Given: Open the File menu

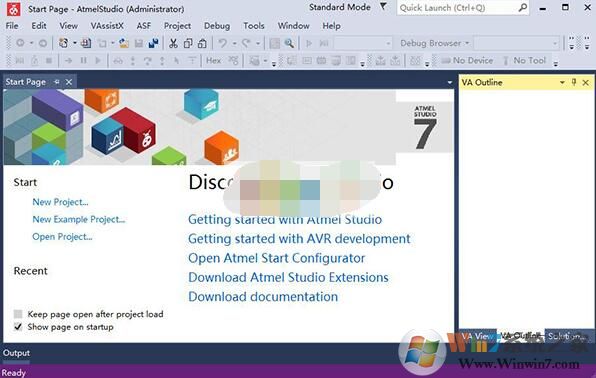Looking at the screenshot, I should tap(12, 26).
